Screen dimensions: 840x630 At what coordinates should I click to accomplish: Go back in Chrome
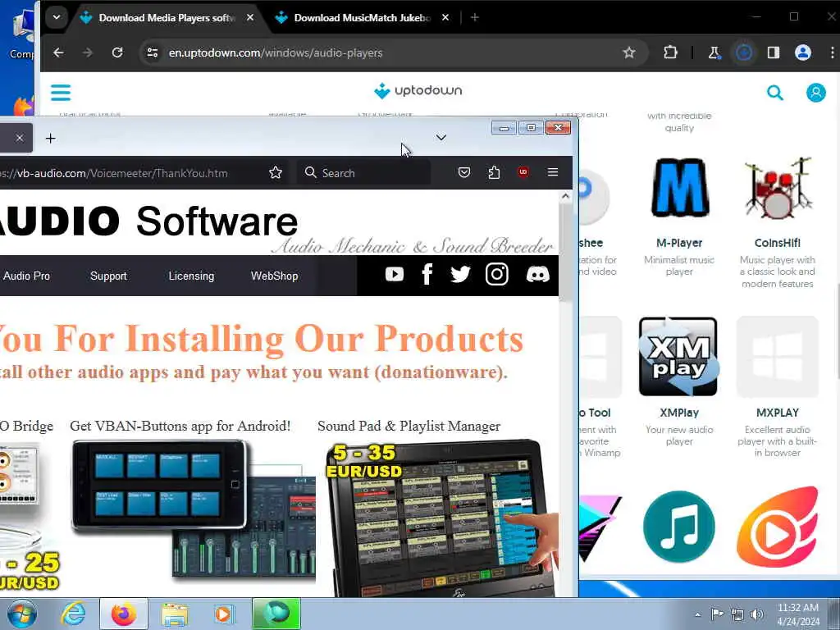pos(58,52)
